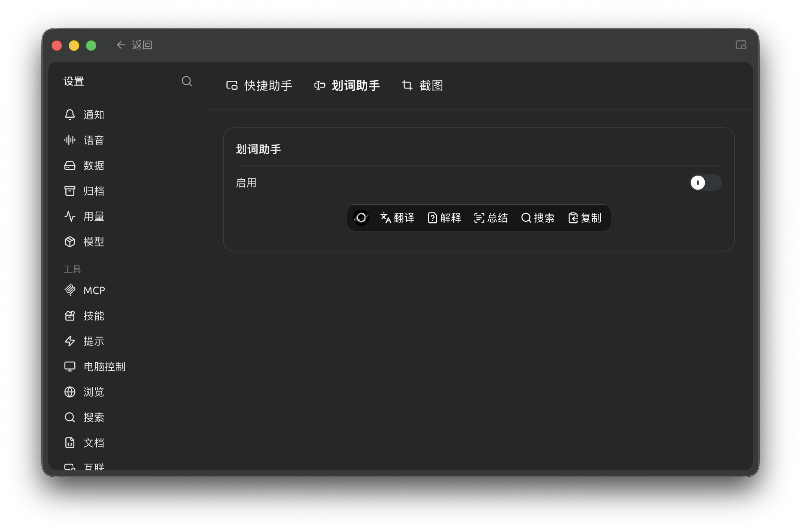Click 解释 explain in the preview toolbar
Viewport: 801px width, 532px height.
(444, 218)
